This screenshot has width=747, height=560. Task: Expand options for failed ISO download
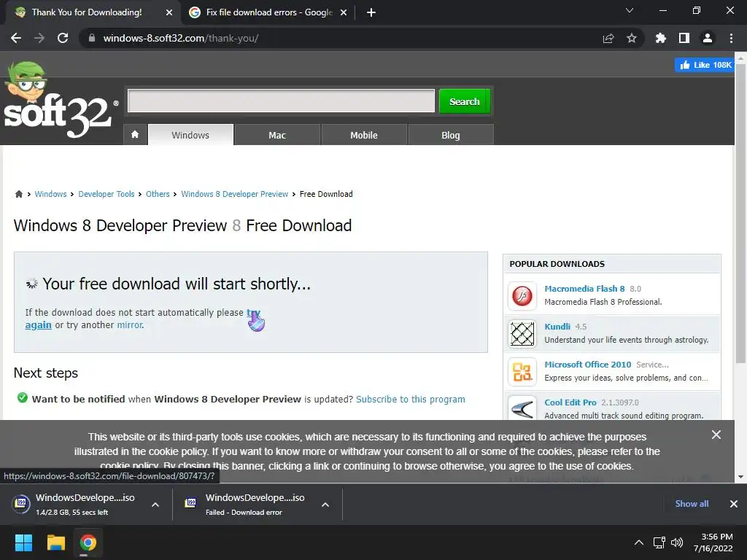point(325,505)
